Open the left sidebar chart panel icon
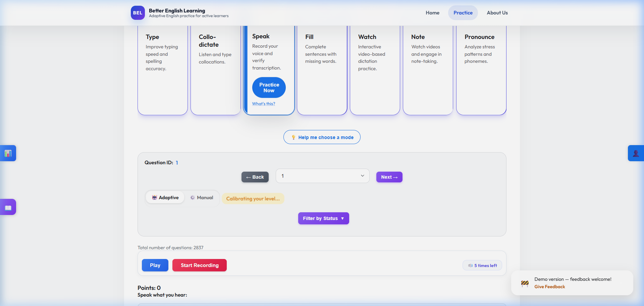The image size is (644, 306). tap(8, 153)
